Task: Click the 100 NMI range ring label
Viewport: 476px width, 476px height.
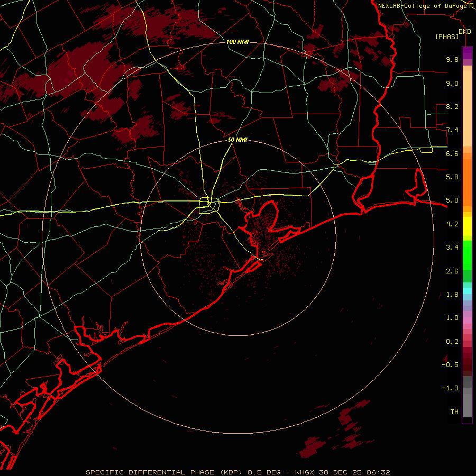Action: 237,42
